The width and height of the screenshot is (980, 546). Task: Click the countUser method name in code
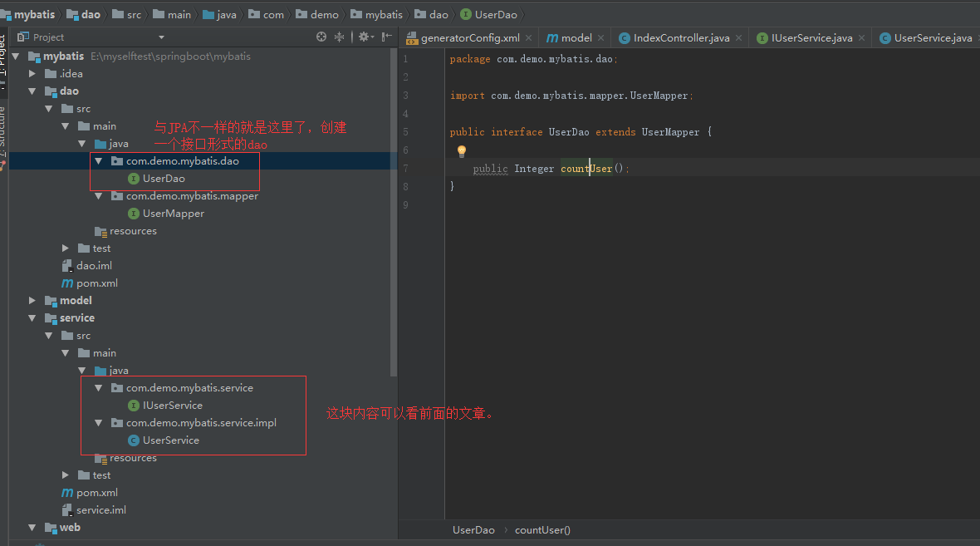coord(586,169)
